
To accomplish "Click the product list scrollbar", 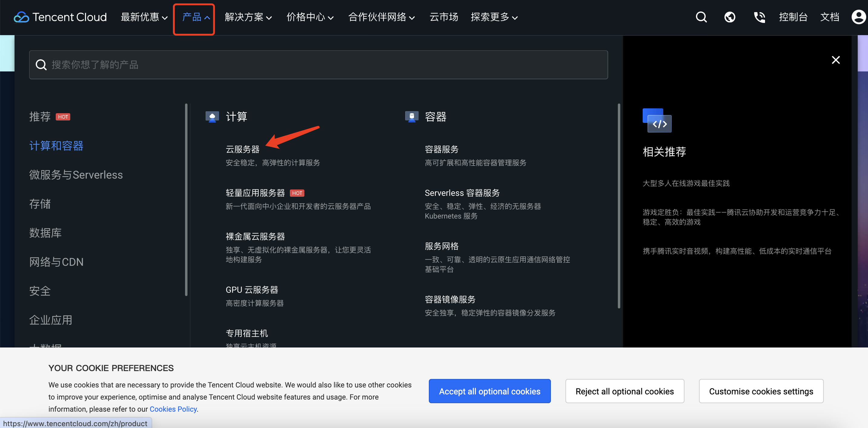I will pyautogui.click(x=619, y=206).
